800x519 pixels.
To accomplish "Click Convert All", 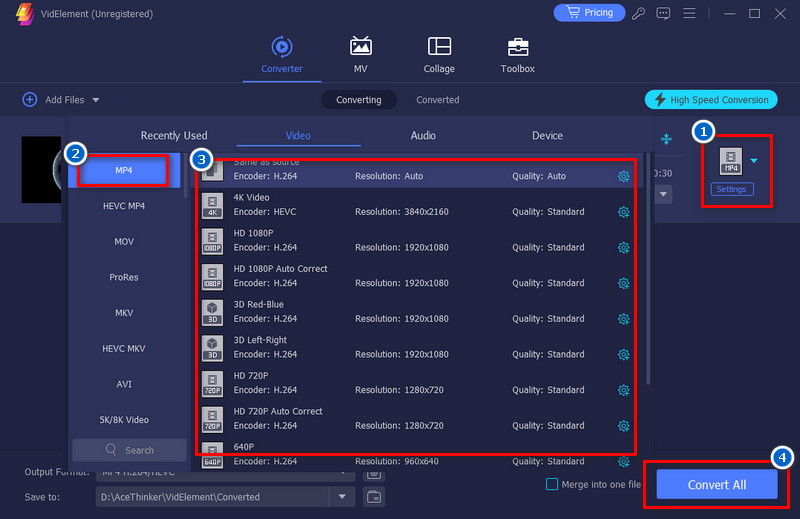I will (x=717, y=484).
